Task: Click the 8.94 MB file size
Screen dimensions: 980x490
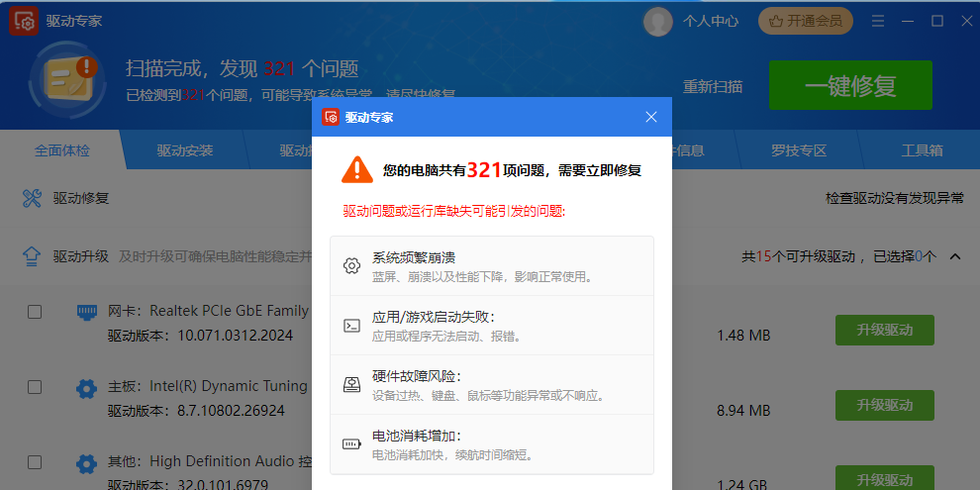Action: (x=743, y=411)
